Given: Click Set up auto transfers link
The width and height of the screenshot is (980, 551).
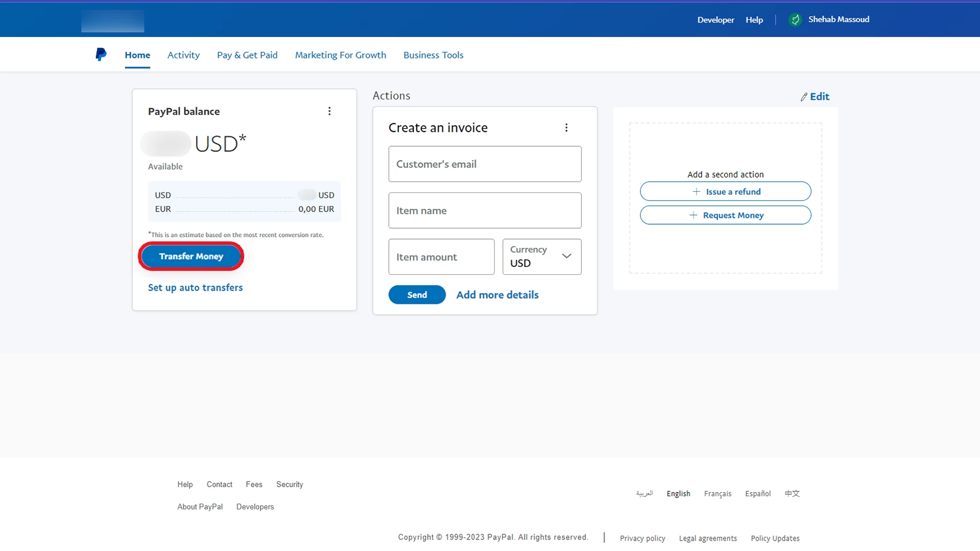Looking at the screenshot, I should [x=195, y=288].
